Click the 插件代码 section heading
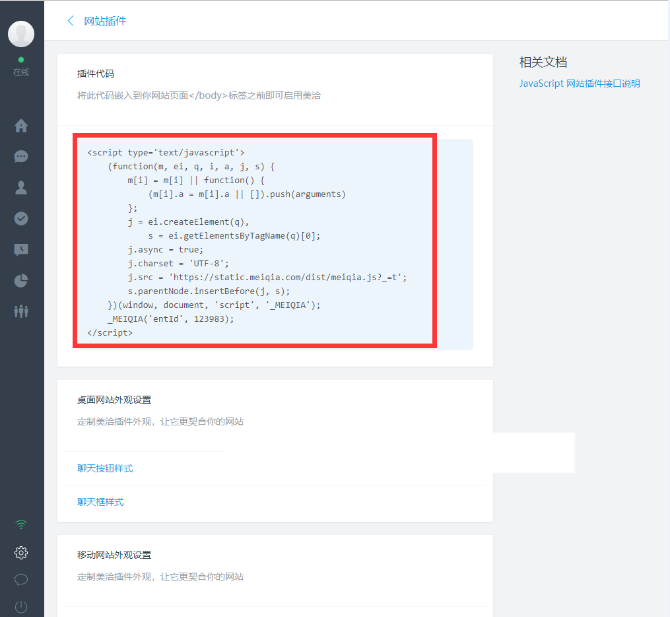Image resolution: width=670 pixels, height=617 pixels. pos(96,74)
